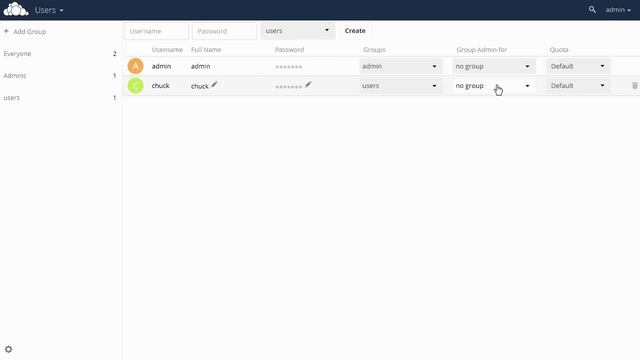Image resolution: width=640 pixels, height=360 pixels.
Task: Click admin's full name text
Action: click(200, 66)
